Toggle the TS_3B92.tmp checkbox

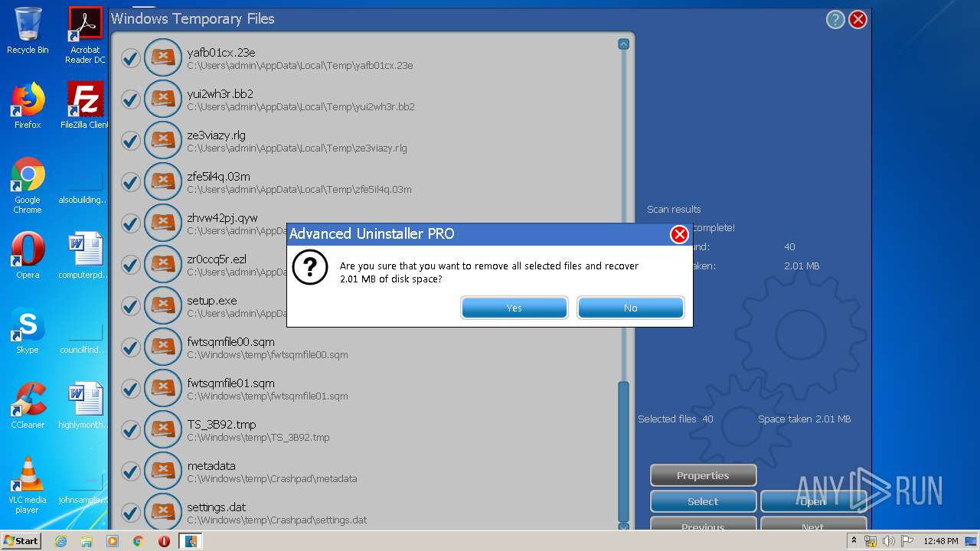point(131,430)
